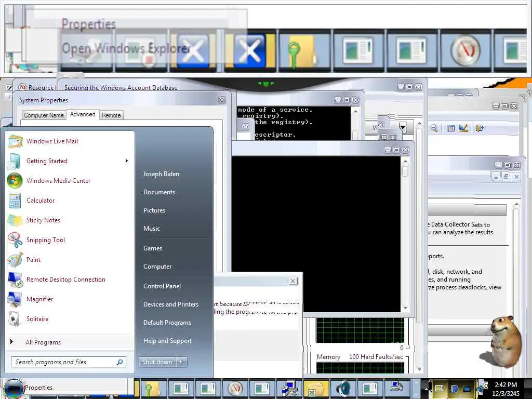The height and width of the screenshot is (399, 532).
Task: Open the dropdown arrow beside the Vi button
Action: [403, 128]
